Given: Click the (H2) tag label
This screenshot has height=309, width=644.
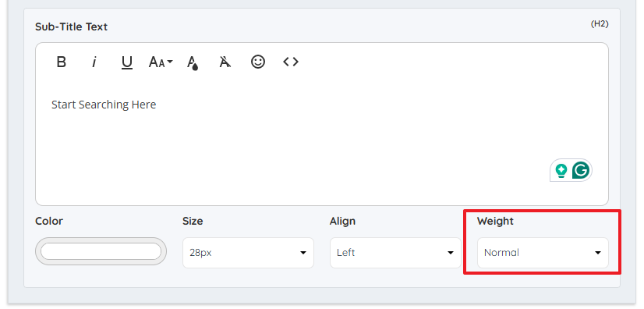Looking at the screenshot, I should [x=600, y=24].
